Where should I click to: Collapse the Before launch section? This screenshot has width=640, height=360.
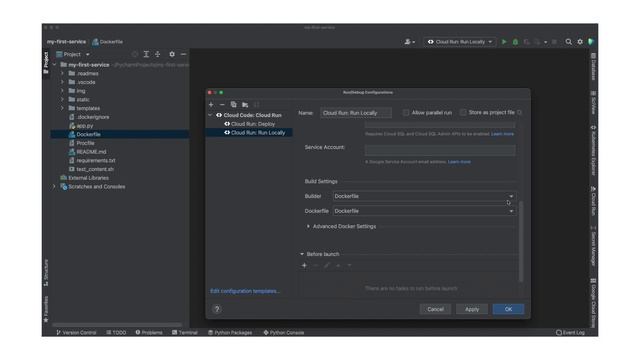pyautogui.click(x=302, y=254)
